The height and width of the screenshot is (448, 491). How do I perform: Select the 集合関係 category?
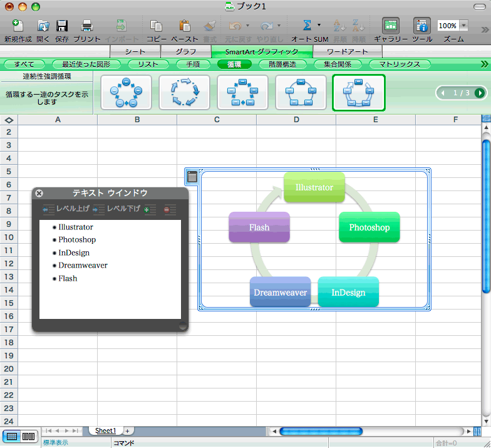[x=338, y=64]
